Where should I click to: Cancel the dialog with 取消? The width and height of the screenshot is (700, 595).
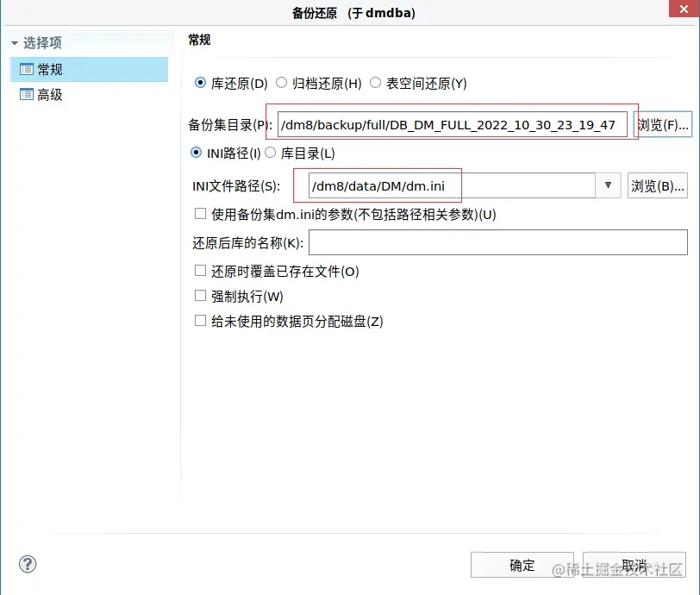pyautogui.click(x=633, y=565)
